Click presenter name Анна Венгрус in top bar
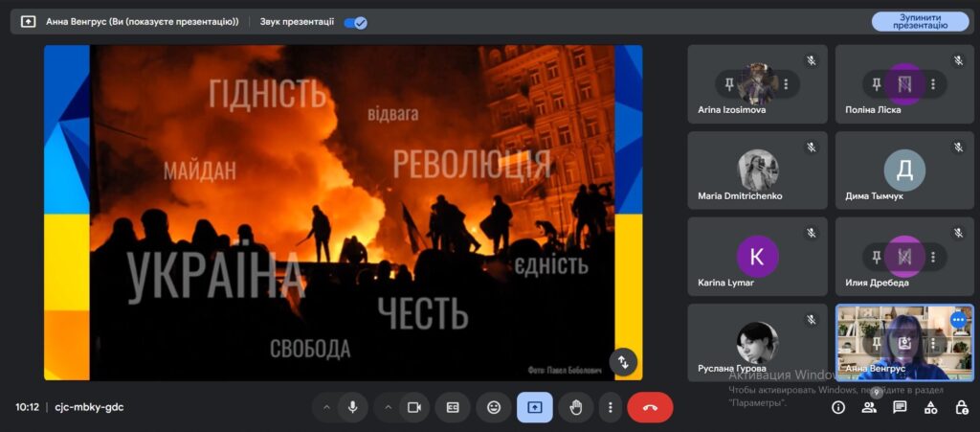 (143, 22)
